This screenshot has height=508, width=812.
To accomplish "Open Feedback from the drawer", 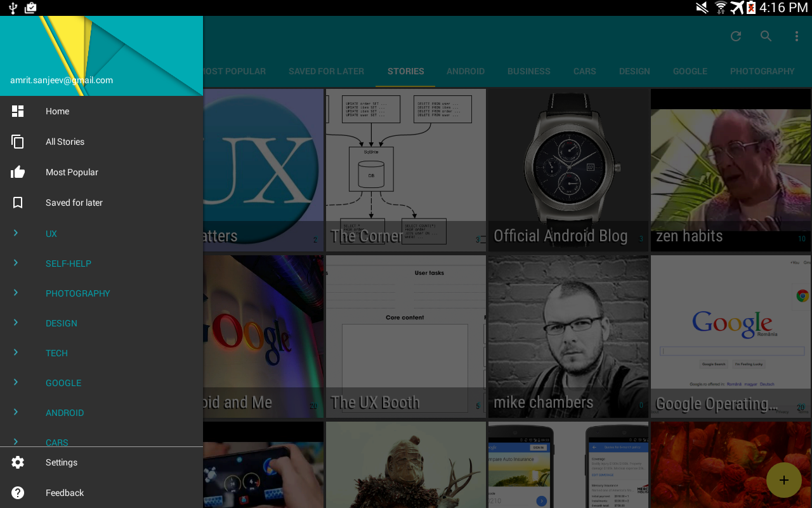I will point(101,493).
